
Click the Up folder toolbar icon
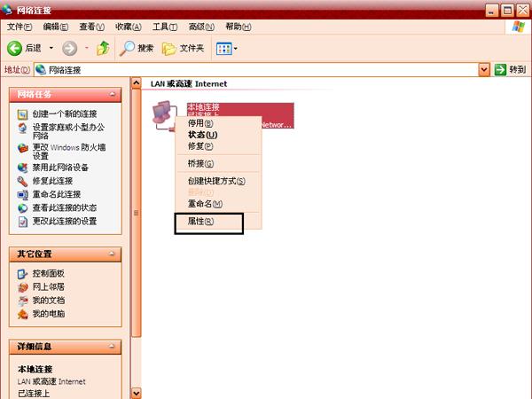point(104,48)
